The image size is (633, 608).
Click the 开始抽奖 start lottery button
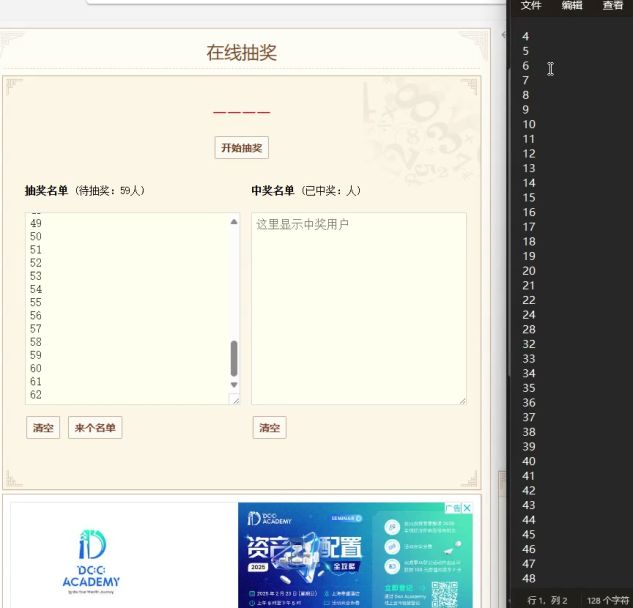click(x=242, y=148)
